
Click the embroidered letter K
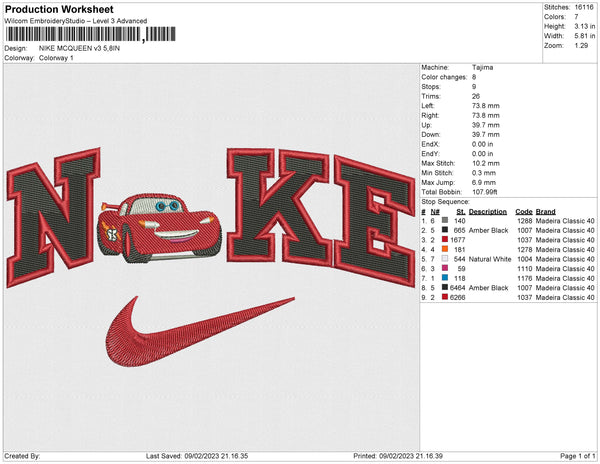tap(279, 207)
